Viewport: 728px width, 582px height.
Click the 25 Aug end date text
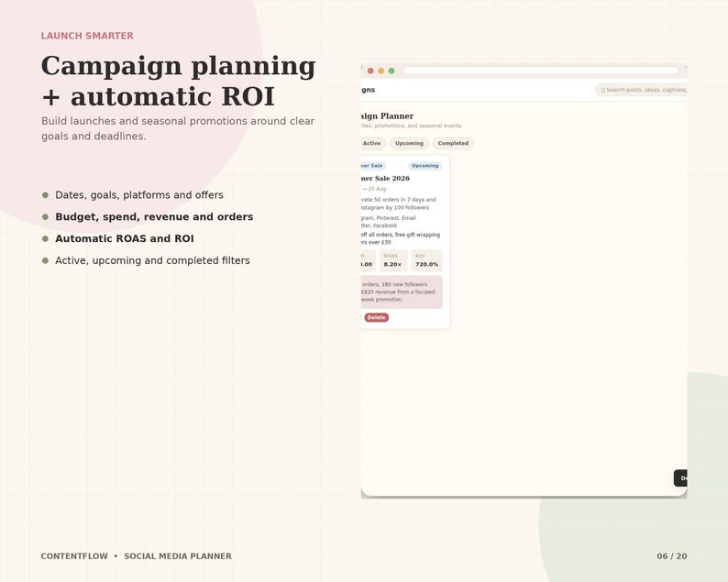coord(377,189)
